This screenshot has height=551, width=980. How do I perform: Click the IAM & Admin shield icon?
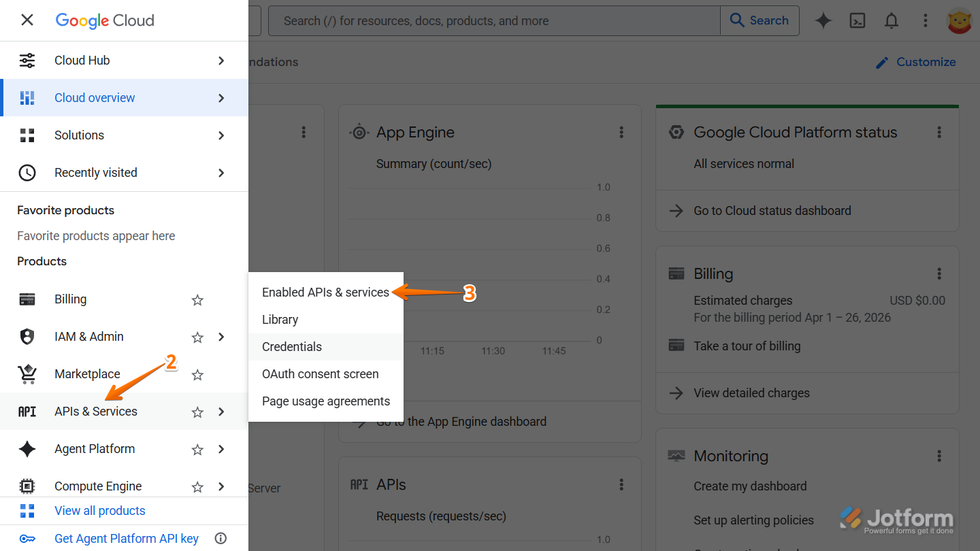[27, 336]
